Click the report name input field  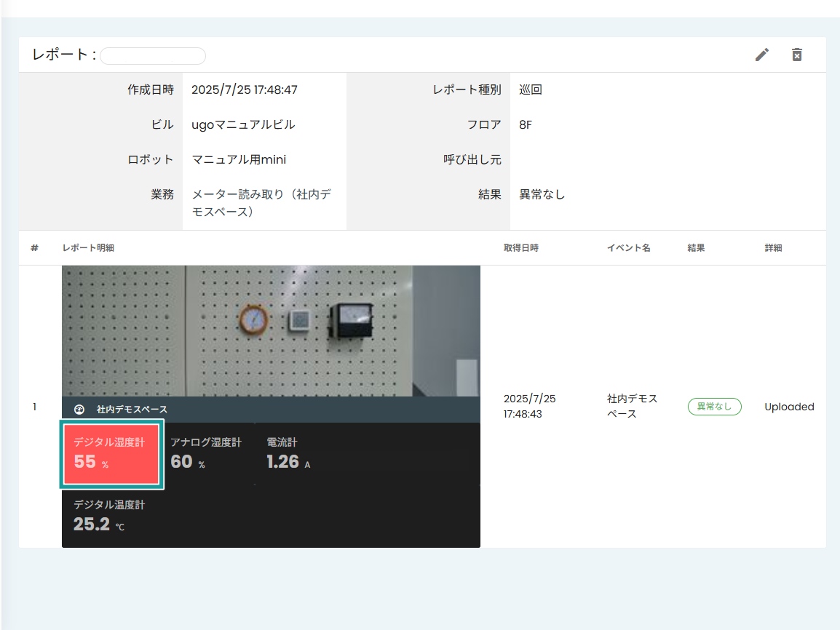[x=153, y=56]
